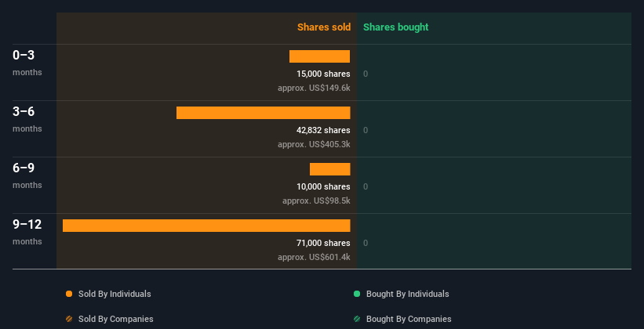
Task: Click the 0–3 months orange bar
Action: (x=319, y=56)
